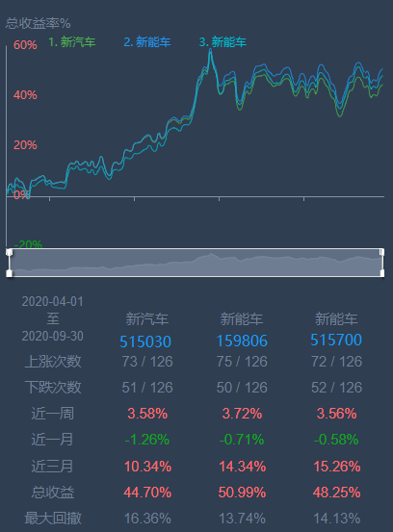
Task: Open fund code 515700
Action: [336, 340]
